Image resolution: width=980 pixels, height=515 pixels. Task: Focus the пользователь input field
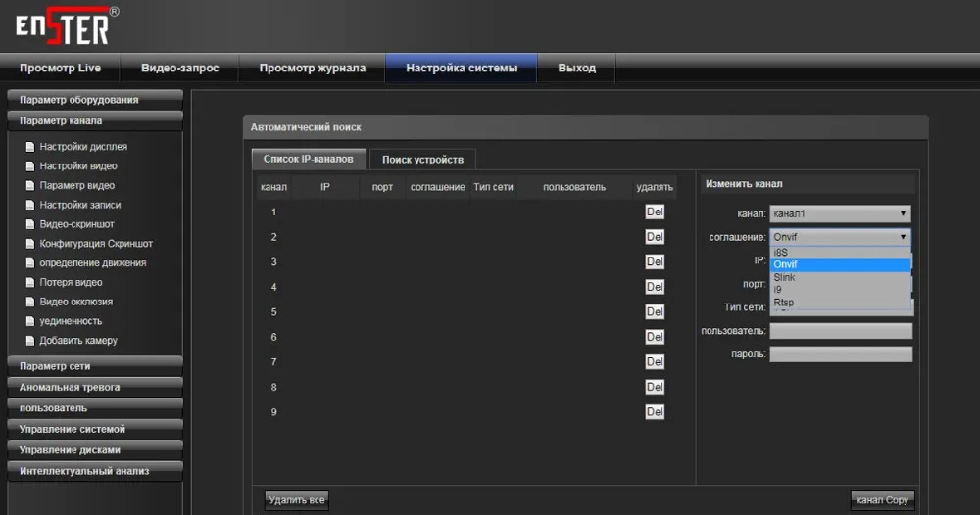841,331
